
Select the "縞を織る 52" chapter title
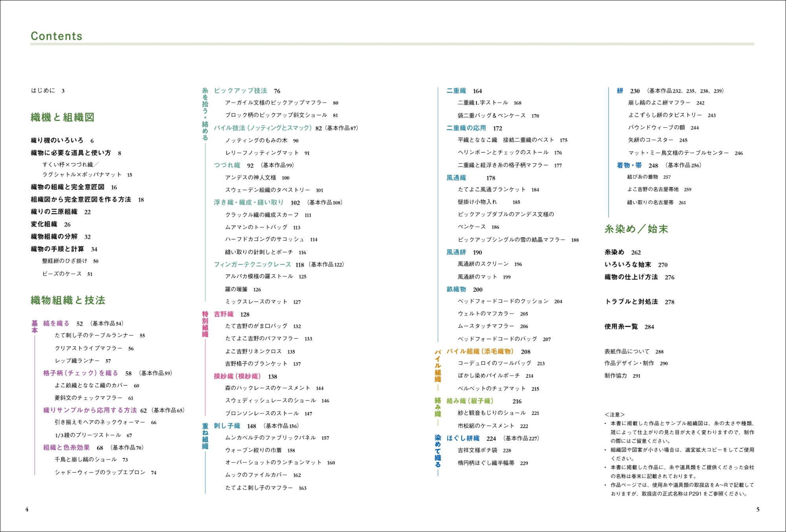[62, 323]
